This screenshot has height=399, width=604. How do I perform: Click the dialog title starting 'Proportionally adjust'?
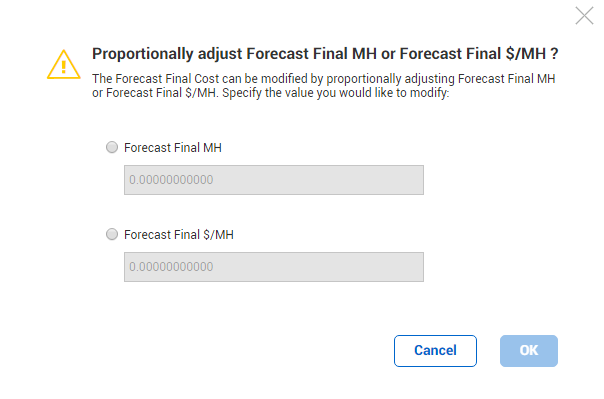click(x=325, y=54)
